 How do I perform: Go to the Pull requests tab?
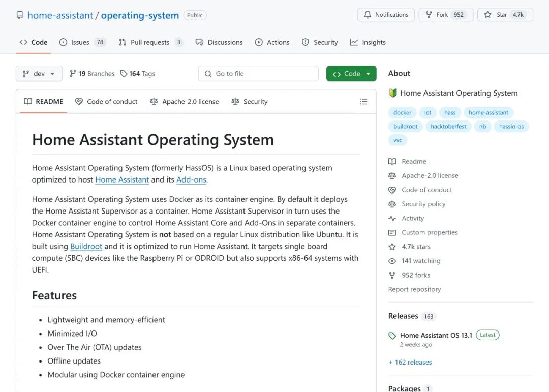click(150, 42)
